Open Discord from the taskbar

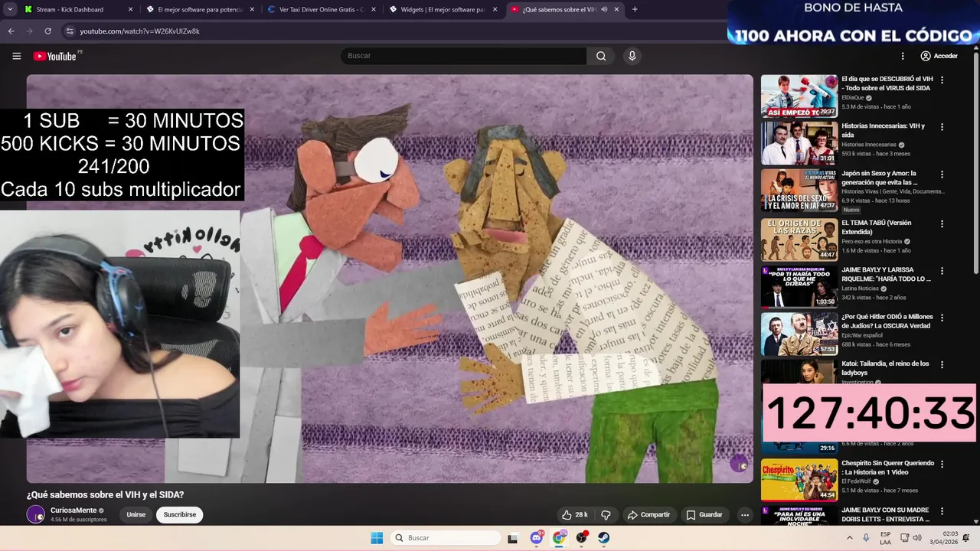[536, 538]
